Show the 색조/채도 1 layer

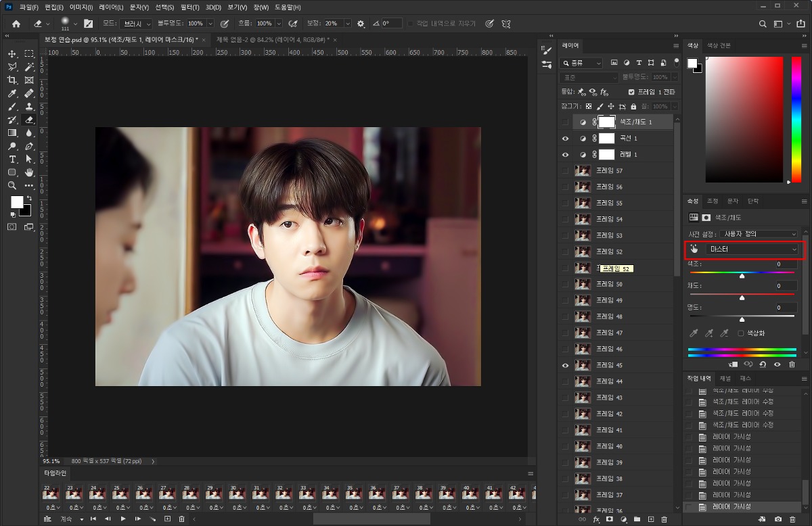(x=565, y=122)
